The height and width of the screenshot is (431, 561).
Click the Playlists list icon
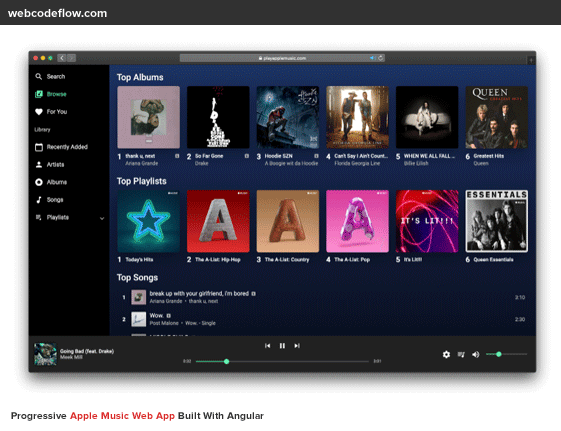click(x=39, y=217)
